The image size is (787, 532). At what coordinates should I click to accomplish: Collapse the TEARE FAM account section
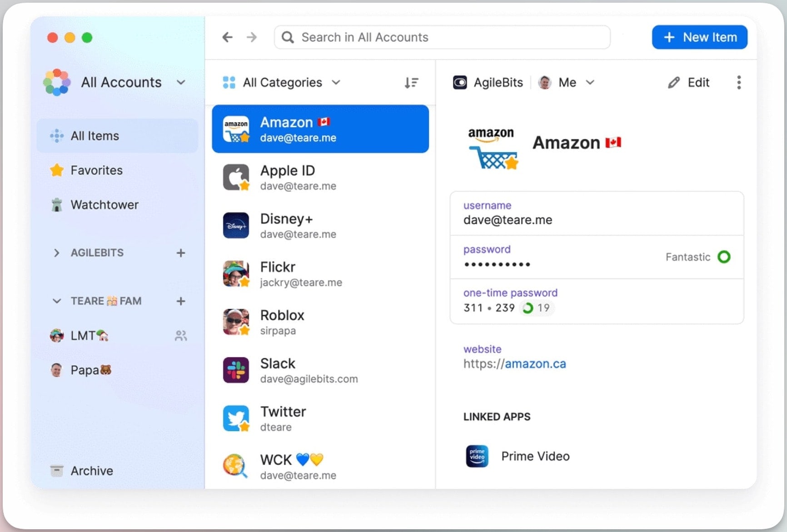click(56, 301)
